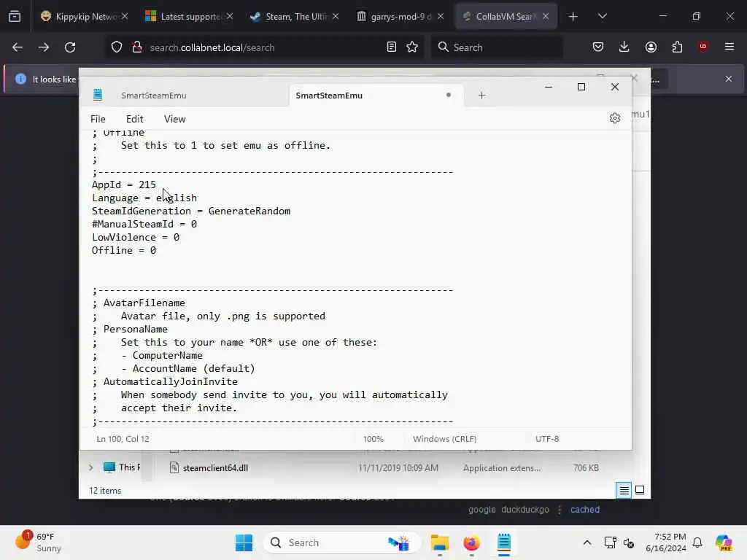Open Notepad from taskbar

pyautogui.click(x=504, y=542)
